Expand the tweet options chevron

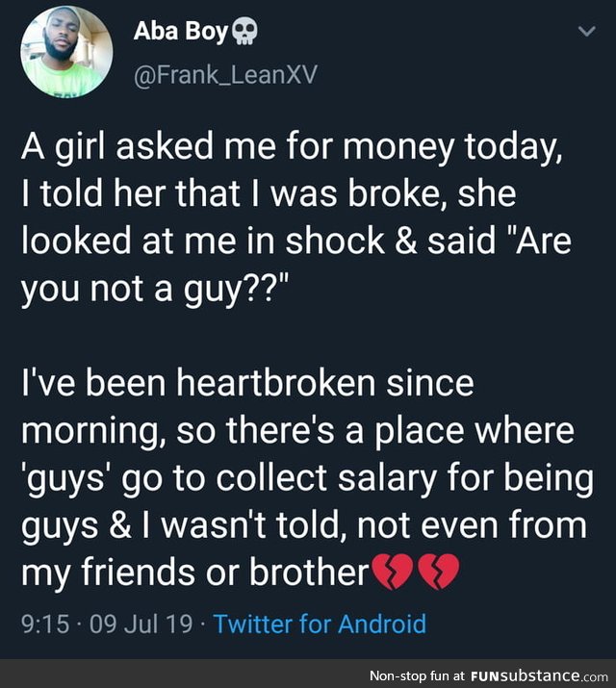coord(586,31)
